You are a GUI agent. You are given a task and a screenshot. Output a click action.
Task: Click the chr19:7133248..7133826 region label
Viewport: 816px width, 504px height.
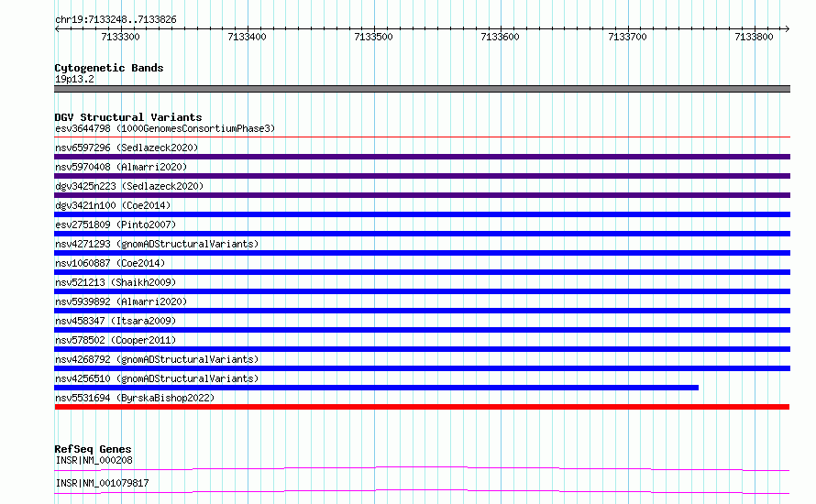pos(116,20)
